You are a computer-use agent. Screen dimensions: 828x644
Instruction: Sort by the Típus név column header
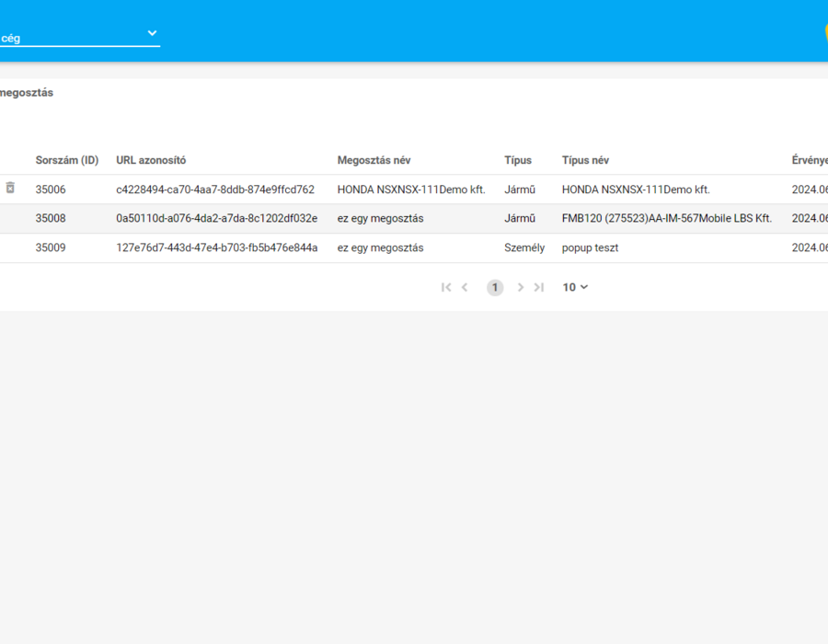pos(585,160)
